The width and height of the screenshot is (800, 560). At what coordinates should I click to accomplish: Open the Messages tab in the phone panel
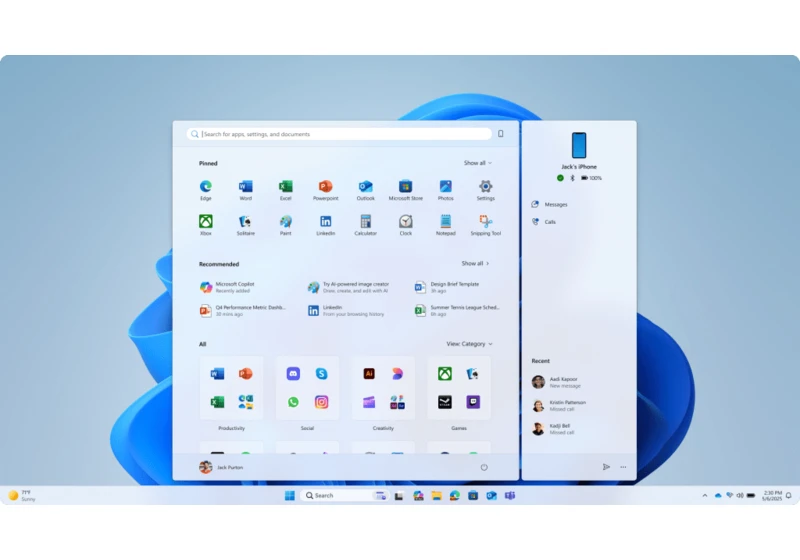coord(549,205)
